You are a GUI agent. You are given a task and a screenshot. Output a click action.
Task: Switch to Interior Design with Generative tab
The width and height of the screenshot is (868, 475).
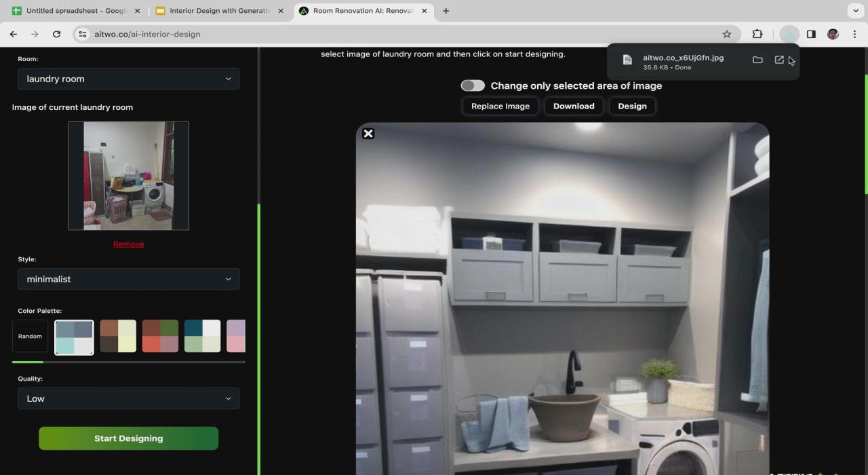216,11
